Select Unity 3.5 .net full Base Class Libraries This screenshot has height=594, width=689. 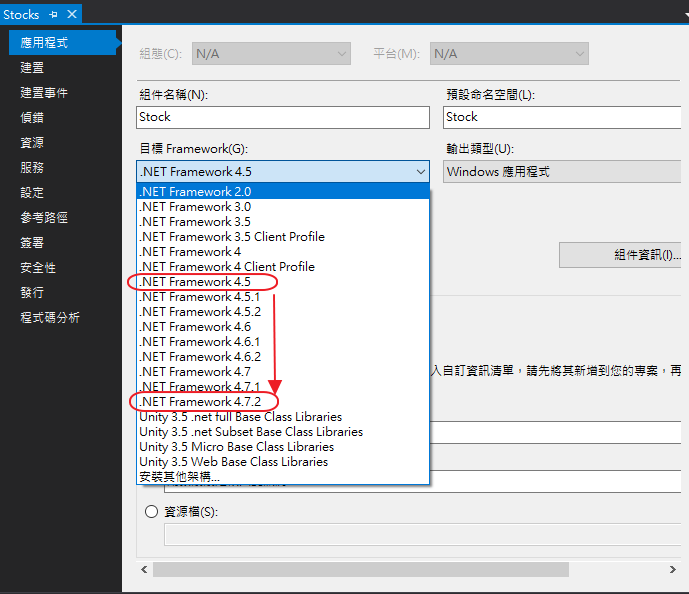coord(283,417)
